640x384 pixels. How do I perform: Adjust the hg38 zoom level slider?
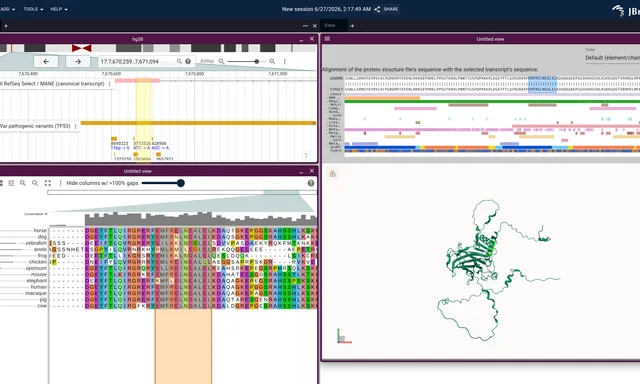pos(247,61)
